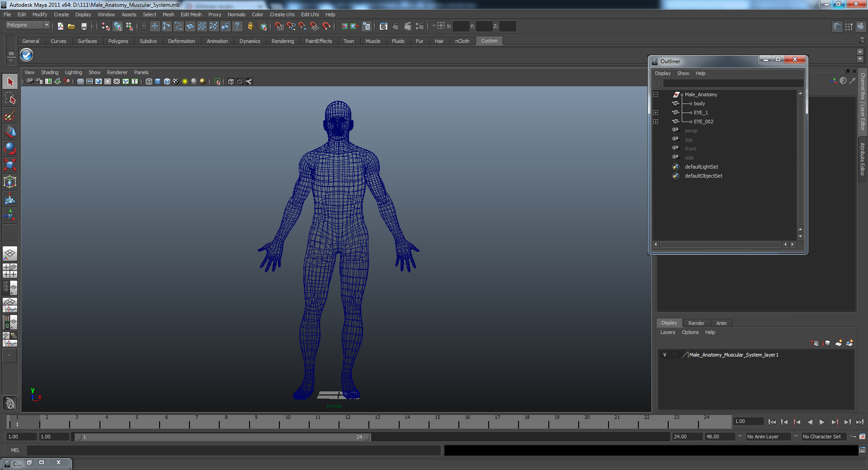Collapse the Male_Anatomy group in Outliner
868x470 pixels.
(x=656, y=95)
